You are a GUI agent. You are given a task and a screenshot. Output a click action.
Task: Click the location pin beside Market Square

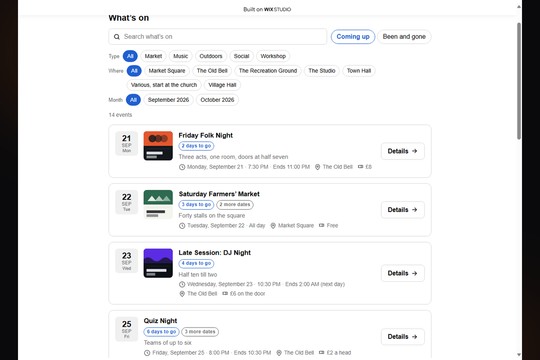273,226
